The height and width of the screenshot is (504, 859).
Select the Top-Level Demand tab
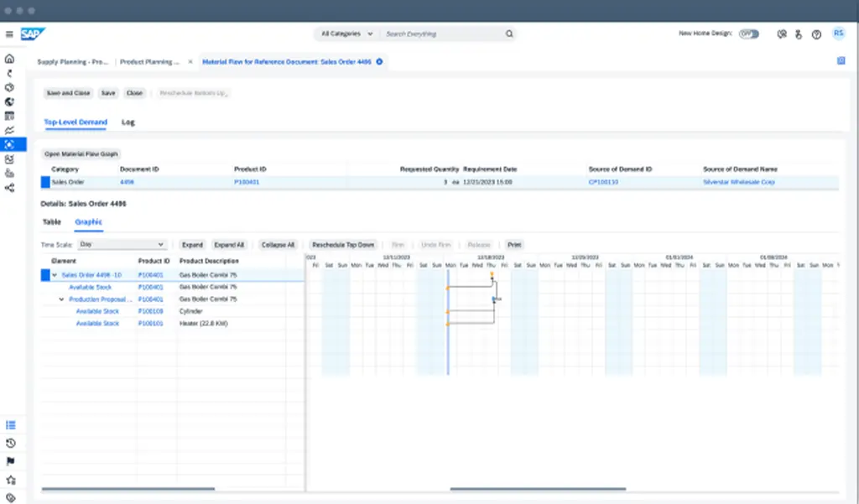pos(75,122)
